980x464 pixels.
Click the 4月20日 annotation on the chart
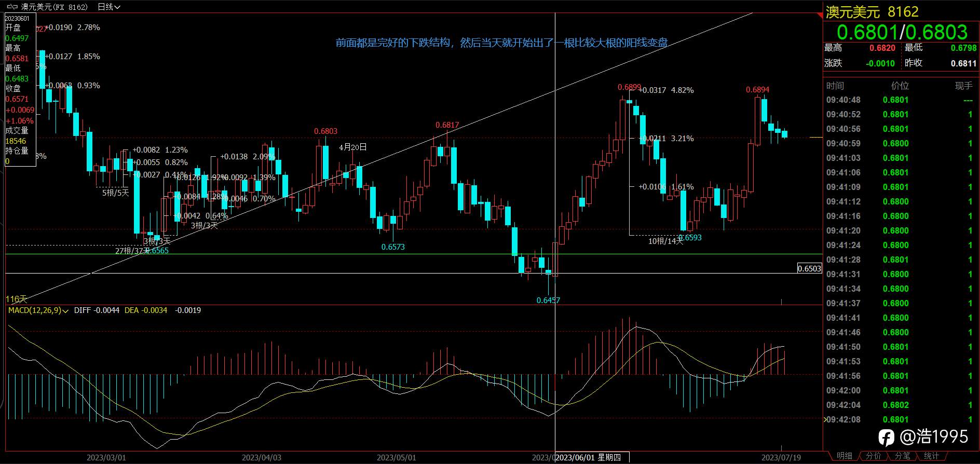[353, 147]
